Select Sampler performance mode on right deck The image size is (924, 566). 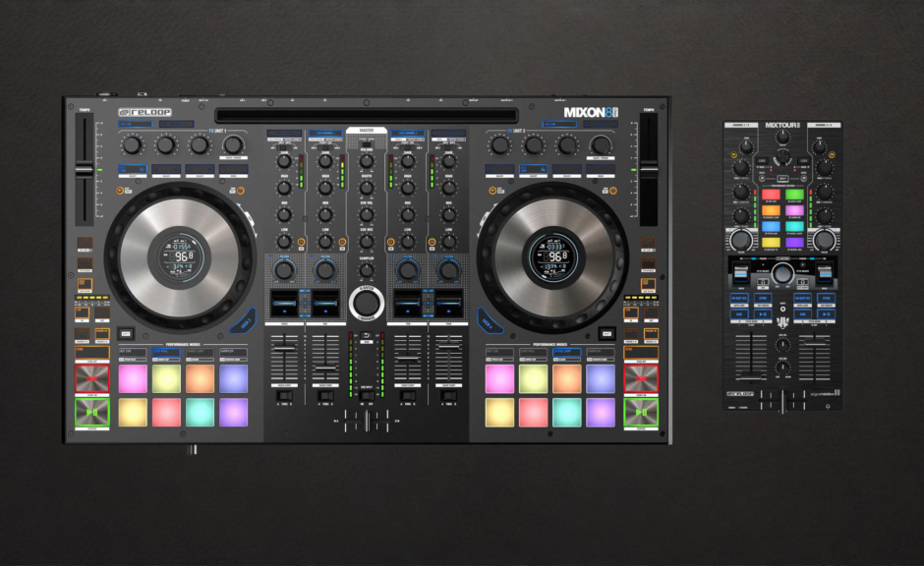[599, 352]
